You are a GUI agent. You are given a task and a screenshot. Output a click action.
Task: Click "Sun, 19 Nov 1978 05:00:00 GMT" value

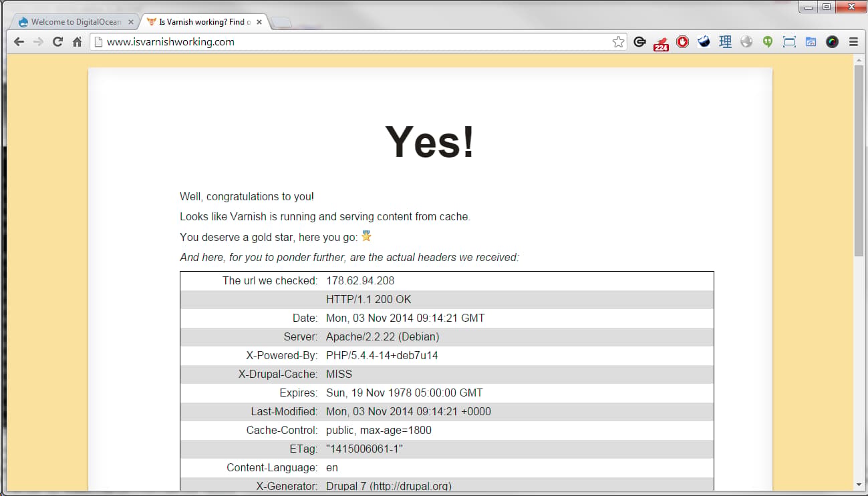point(404,393)
